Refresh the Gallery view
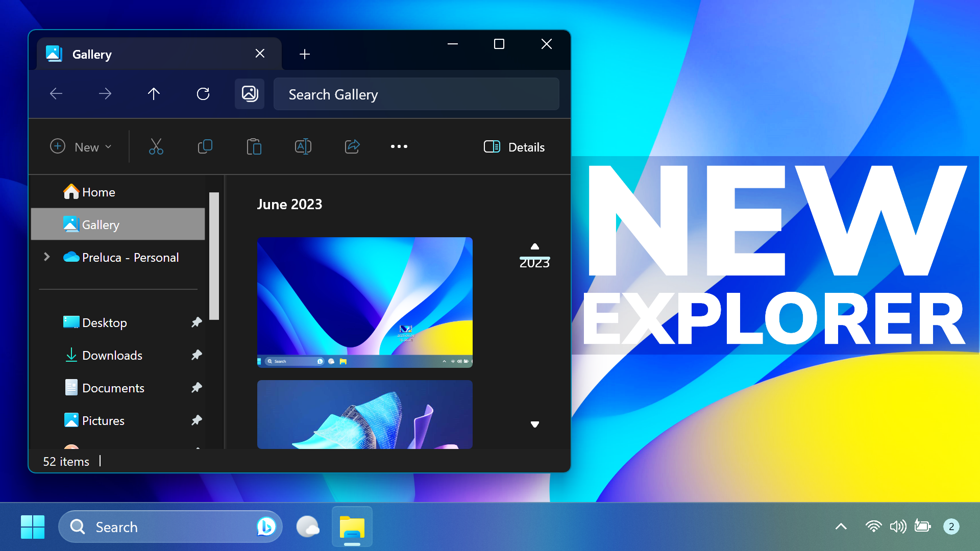Viewport: 980px width, 551px height. pyautogui.click(x=203, y=94)
